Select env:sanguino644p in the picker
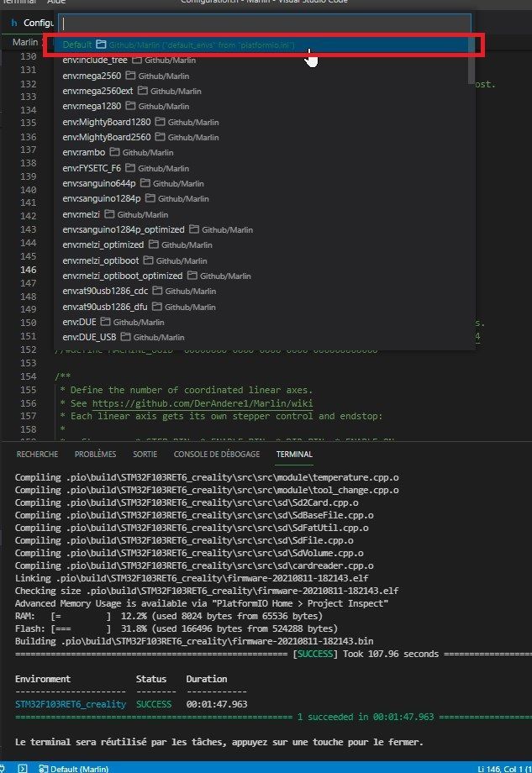532x773 pixels. tap(264, 183)
